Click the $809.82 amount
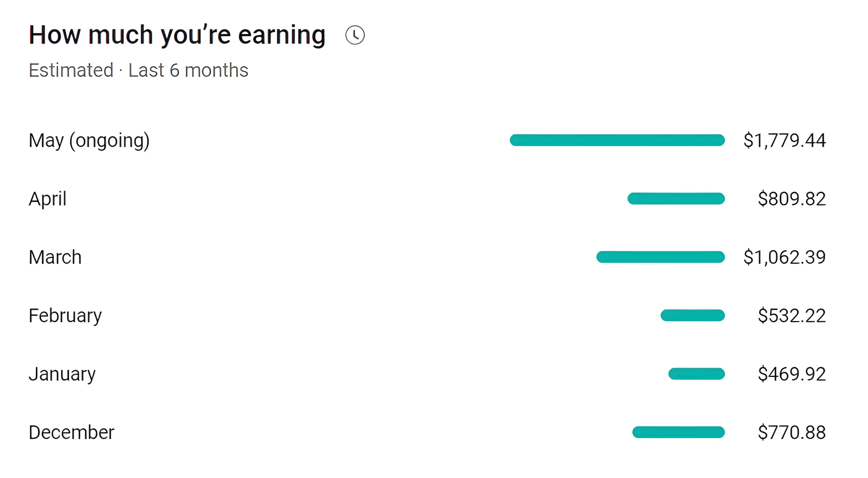The image size is (868, 478). coord(792,199)
